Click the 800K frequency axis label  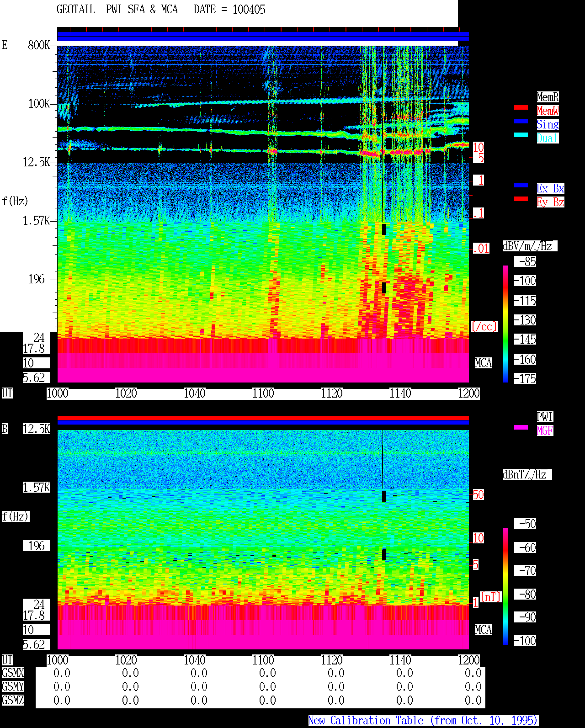coord(39,45)
